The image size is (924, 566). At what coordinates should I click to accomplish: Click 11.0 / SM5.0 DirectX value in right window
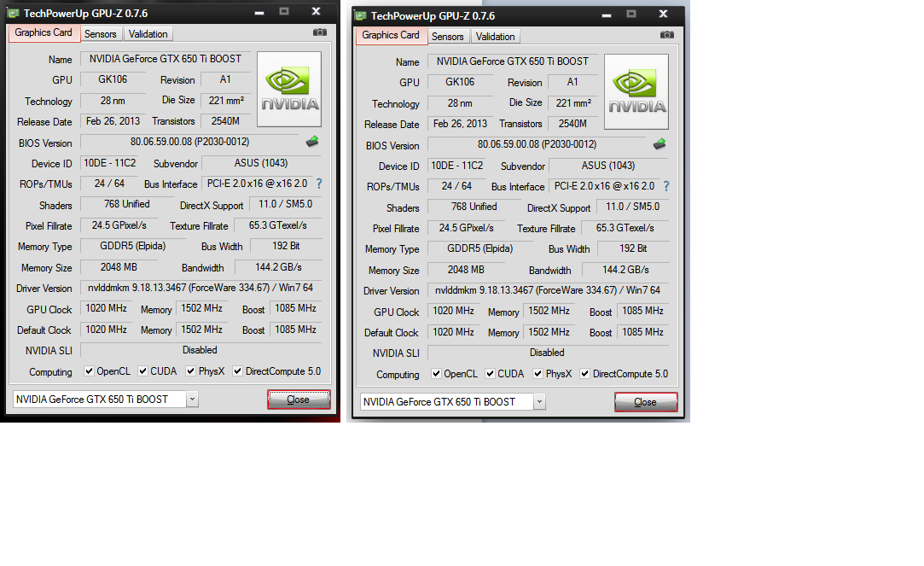[x=633, y=207]
